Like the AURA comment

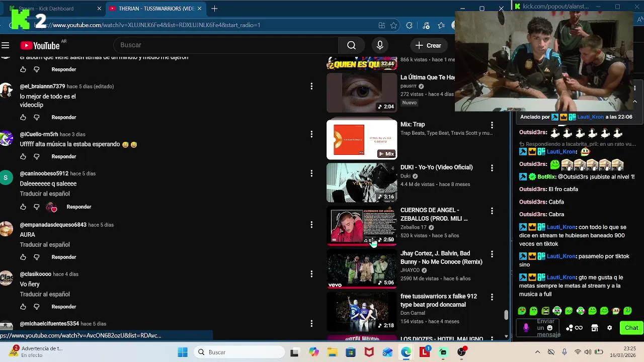[23, 257]
